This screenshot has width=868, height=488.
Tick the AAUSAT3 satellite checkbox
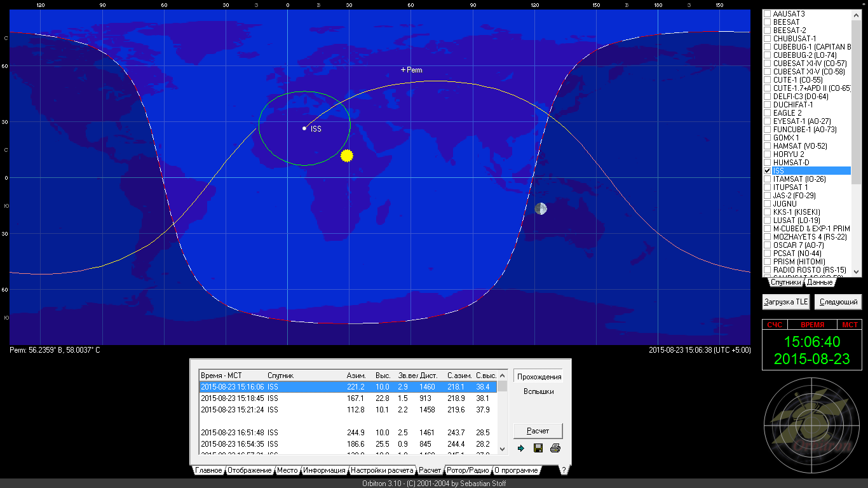point(768,14)
